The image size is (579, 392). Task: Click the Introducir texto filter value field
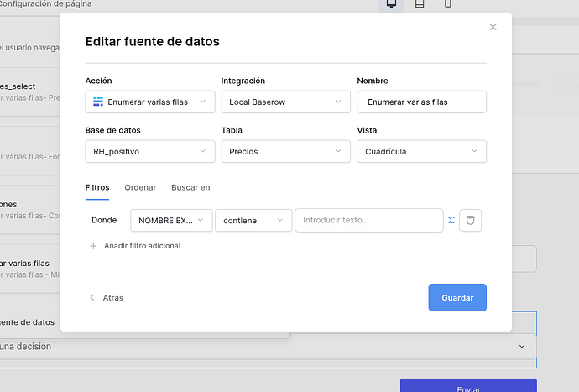tap(369, 220)
